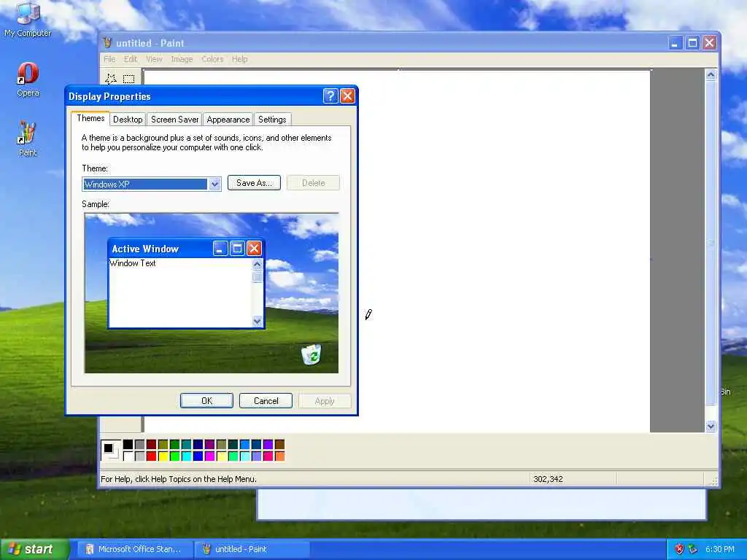Select the Themes tab
Viewport: 747px width, 560px height.
tap(90, 118)
